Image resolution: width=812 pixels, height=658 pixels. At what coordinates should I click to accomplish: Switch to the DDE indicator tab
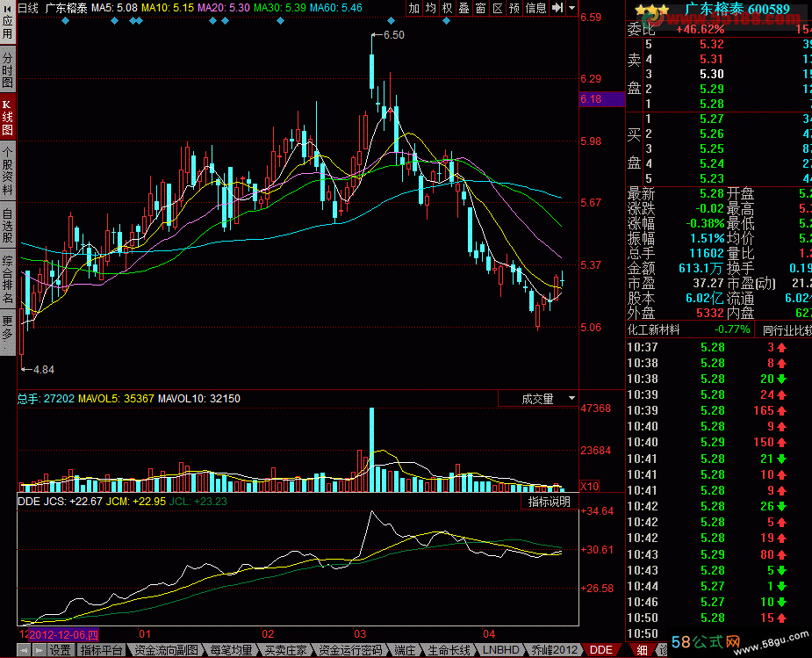601,650
